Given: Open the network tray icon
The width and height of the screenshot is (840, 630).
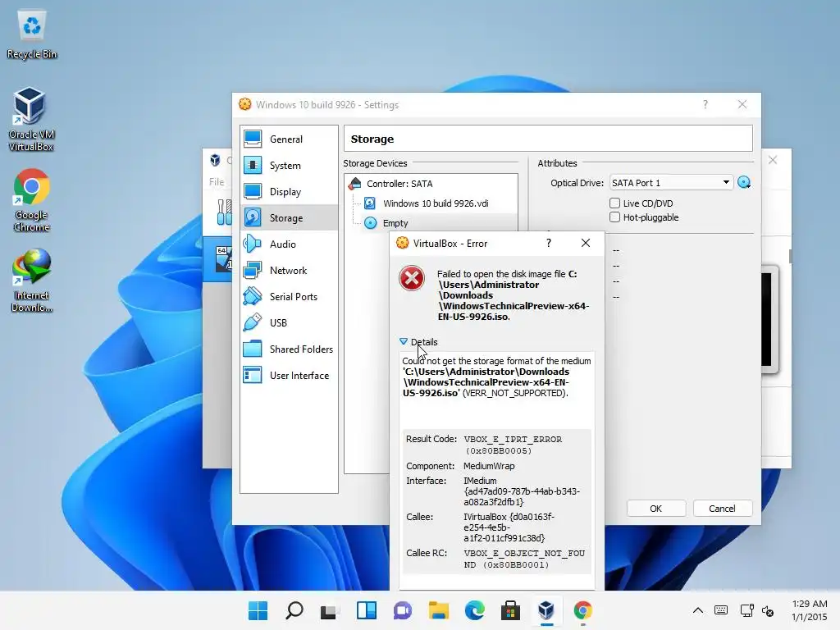Looking at the screenshot, I should tap(746, 610).
